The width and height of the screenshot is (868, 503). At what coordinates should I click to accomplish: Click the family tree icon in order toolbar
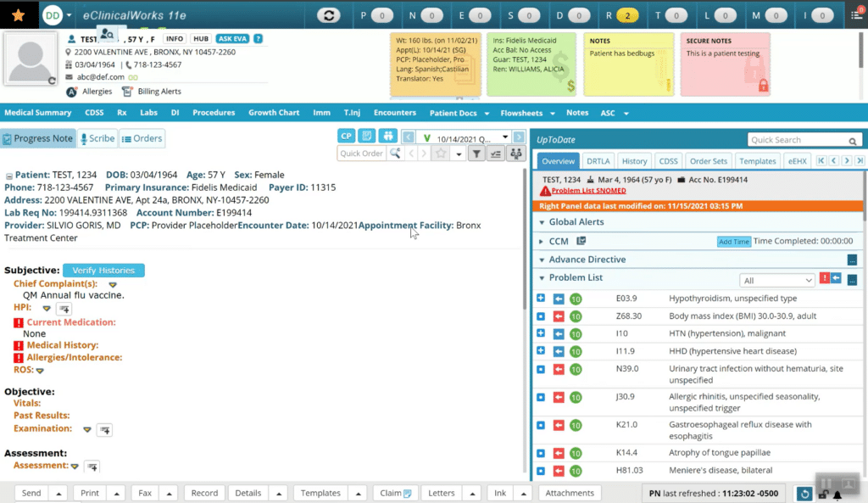click(516, 154)
